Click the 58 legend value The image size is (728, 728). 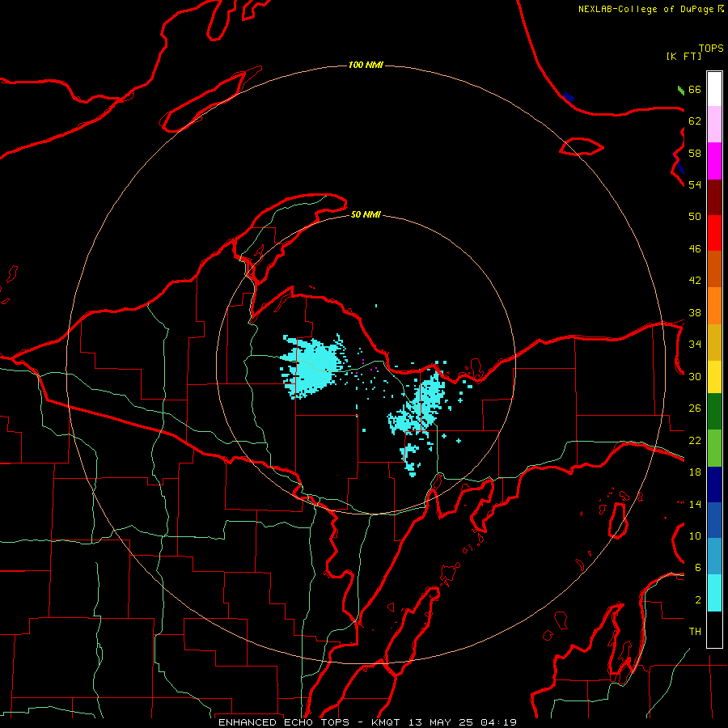coord(695,153)
